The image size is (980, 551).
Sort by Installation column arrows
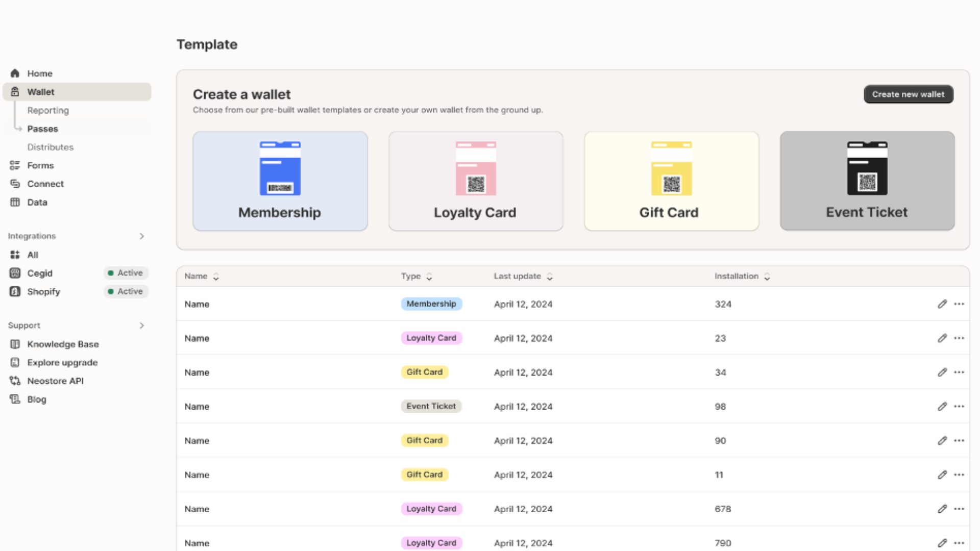767,277
